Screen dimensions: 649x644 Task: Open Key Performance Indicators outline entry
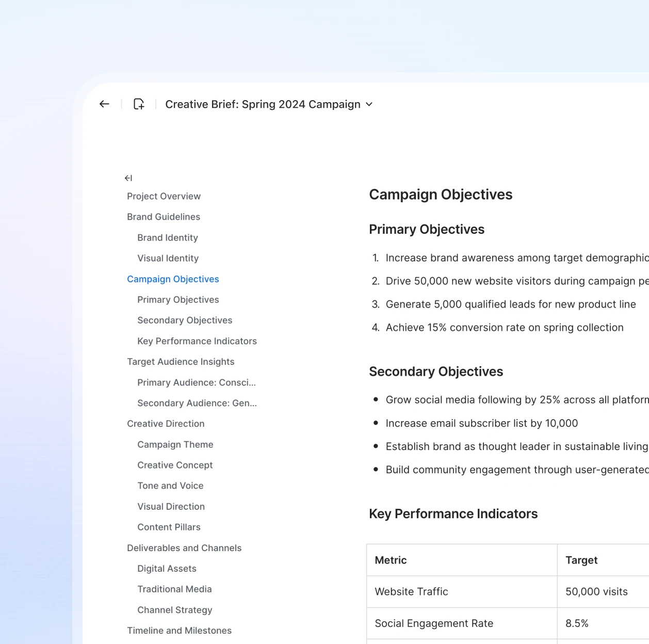pos(197,341)
